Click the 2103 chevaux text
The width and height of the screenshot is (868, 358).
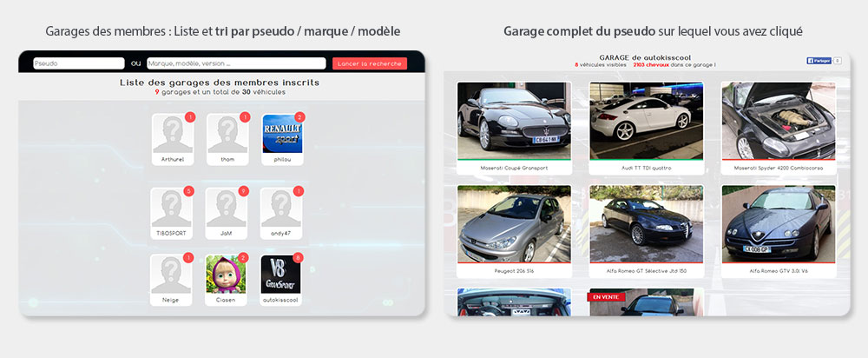coord(651,65)
